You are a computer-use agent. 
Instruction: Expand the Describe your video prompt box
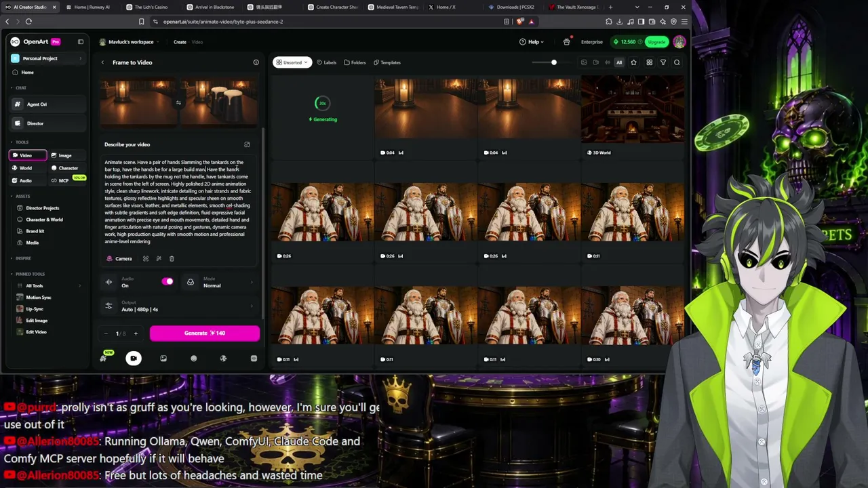pyautogui.click(x=247, y=144)
